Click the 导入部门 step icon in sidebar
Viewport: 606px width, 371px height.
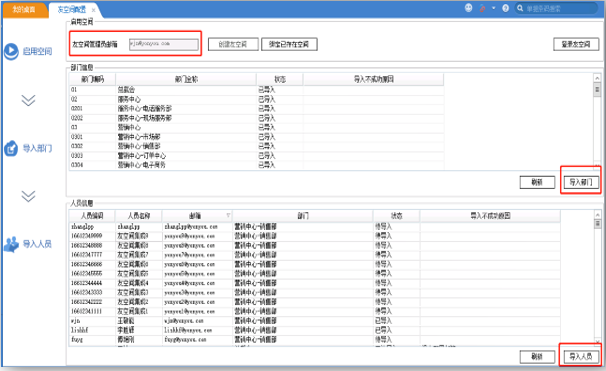point(11,148)
